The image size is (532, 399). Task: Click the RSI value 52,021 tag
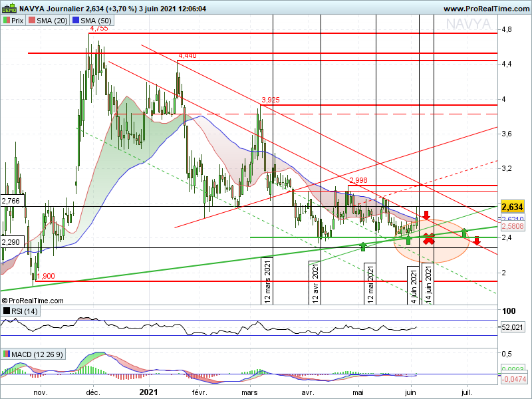(512, 327)
